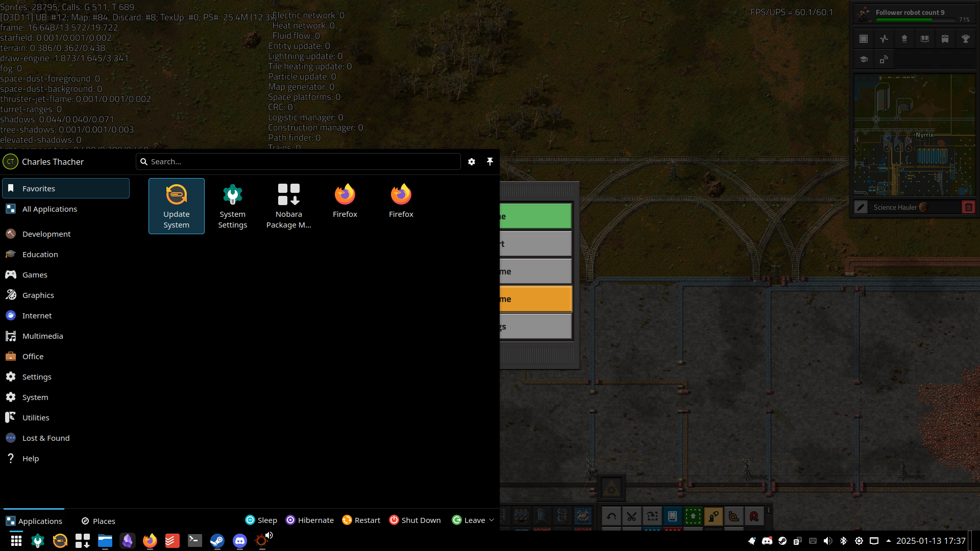980x551 pixels.
Task: Click the settings gear icon in app menu
Action: pos(471,161)
